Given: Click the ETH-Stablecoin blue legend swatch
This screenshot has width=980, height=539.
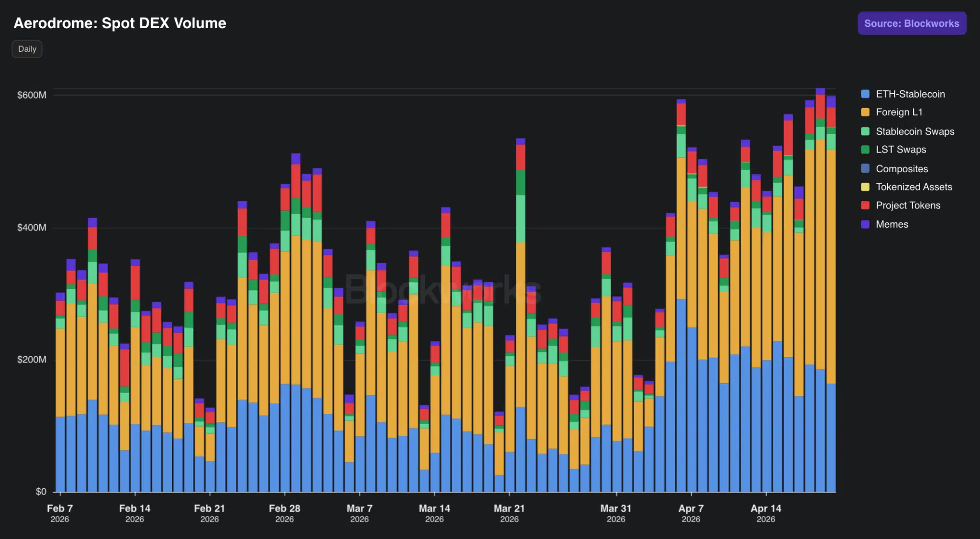Looking at the screenshot, I should [865, 94].
